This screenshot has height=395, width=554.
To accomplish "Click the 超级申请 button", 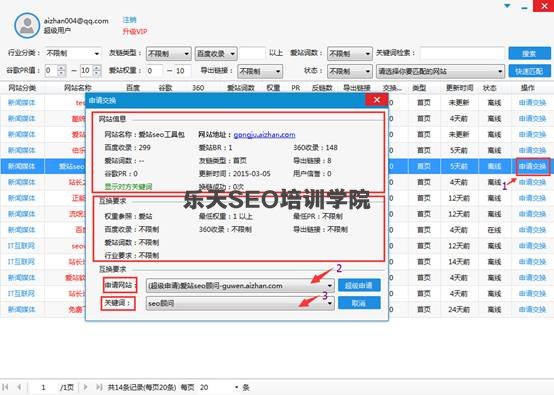I will click(x=359, y=285).
